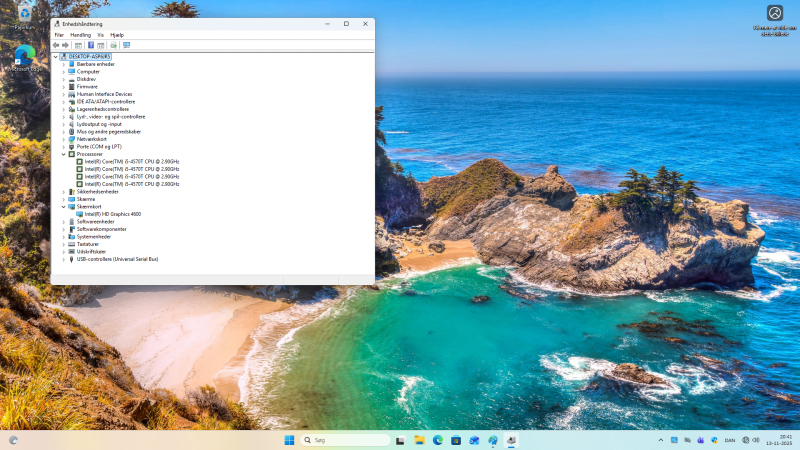This screenshot has height=450, width=800.
Task: Select the DESKTOP root computer node
Action: coord(90,57)
